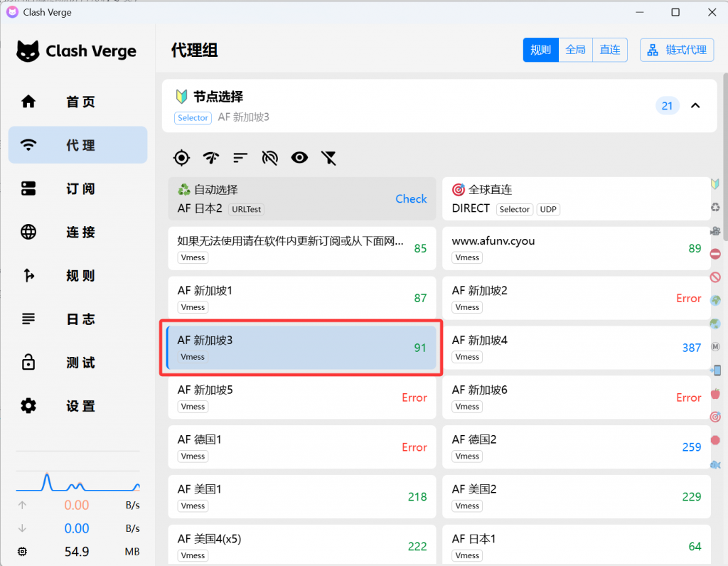The width and height of the screenshot is (728, 566).
Task: Click the URLTest tag on 自动选择
Action: [247, 210]
